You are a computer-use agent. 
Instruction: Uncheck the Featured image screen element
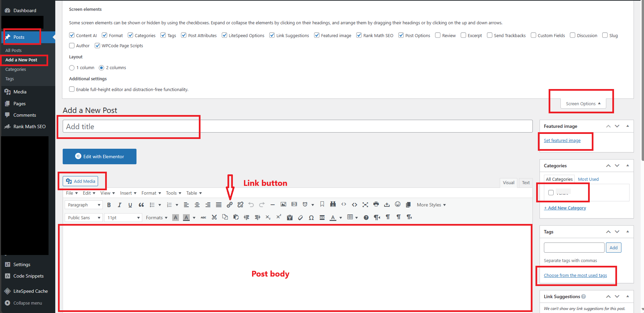(317, 35)
